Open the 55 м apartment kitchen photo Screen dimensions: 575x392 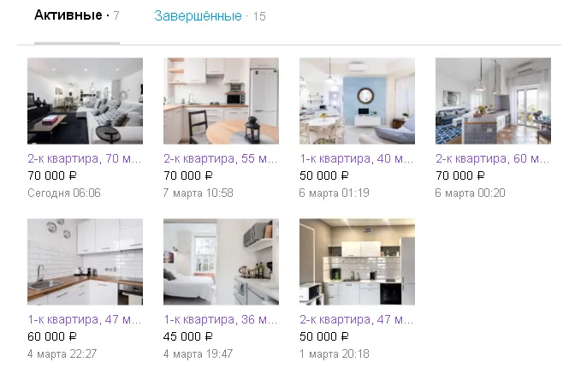(x=221, y=101)
